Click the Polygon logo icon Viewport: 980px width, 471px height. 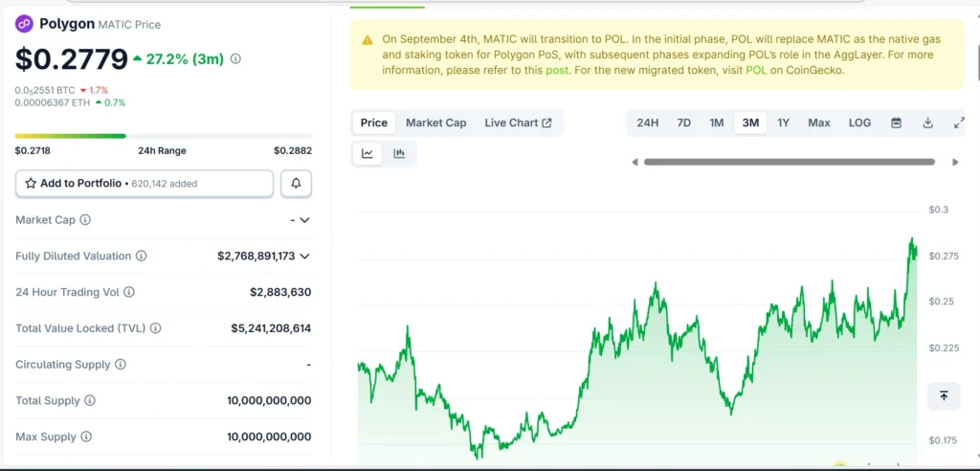pyautogui.click(x=24, y=24)
